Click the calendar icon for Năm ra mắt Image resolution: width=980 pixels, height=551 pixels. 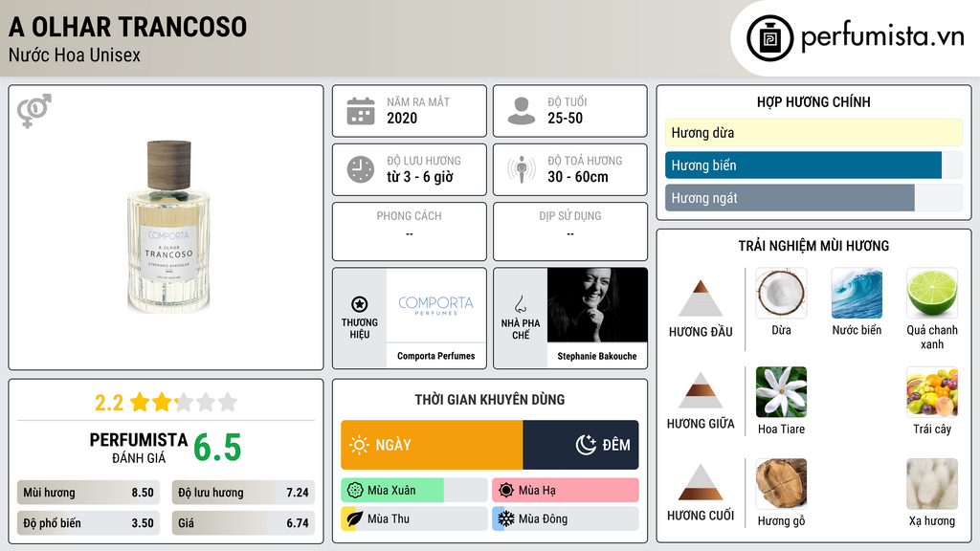point(361,111)
